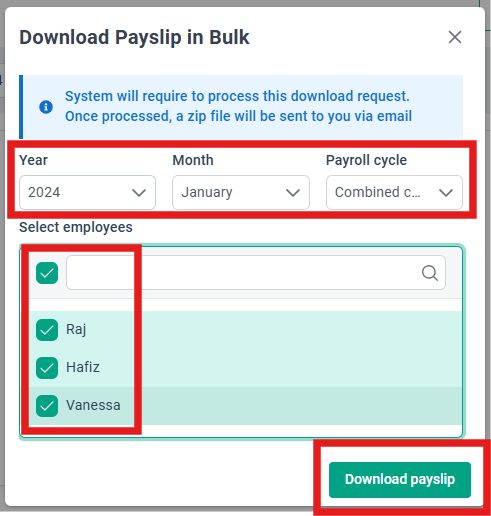Click the Select employees label
Screen dimensions: 491x516
tap(76, 227)
